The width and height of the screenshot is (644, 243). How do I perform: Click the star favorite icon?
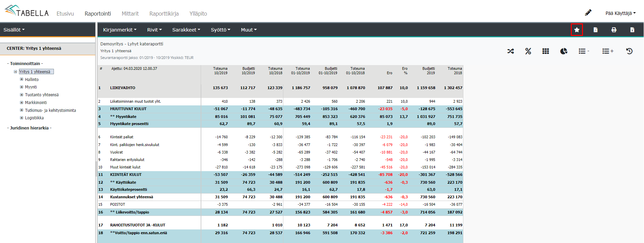(x=577, y=30)
